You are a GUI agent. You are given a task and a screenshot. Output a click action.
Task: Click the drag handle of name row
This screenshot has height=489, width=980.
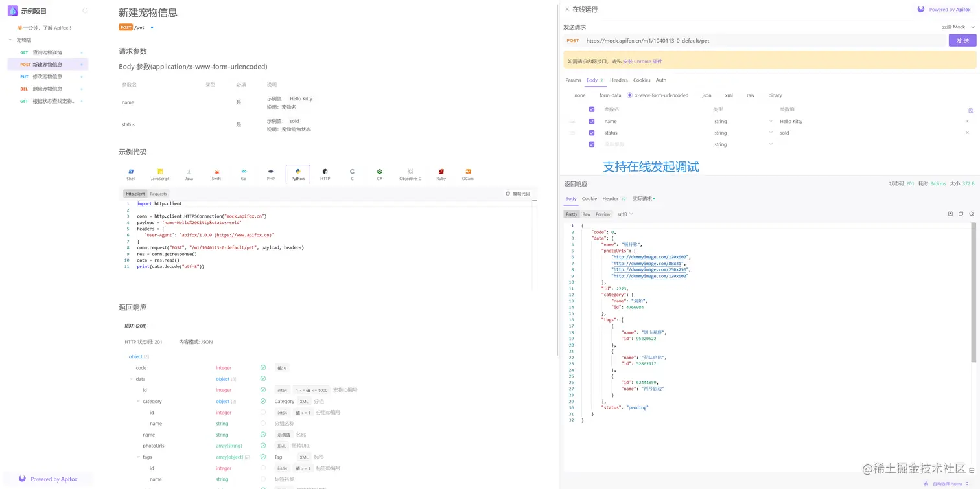click(572, 121)
